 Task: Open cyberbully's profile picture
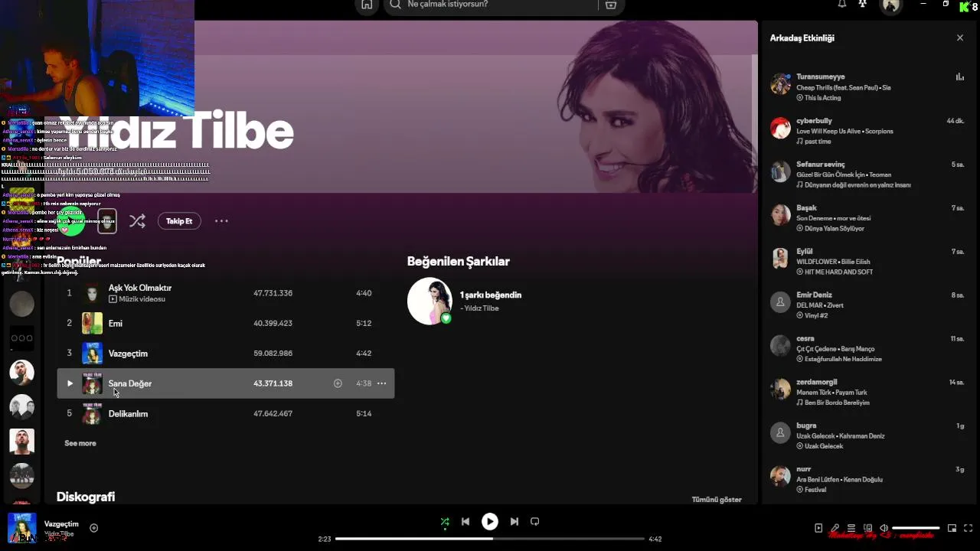pyautogui.click(x=780, y=128)
